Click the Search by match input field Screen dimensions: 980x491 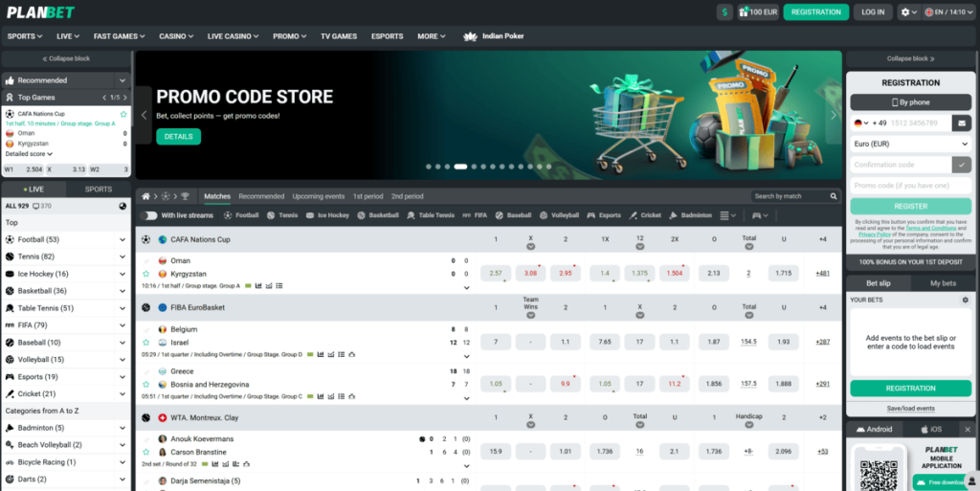[787, 196]
